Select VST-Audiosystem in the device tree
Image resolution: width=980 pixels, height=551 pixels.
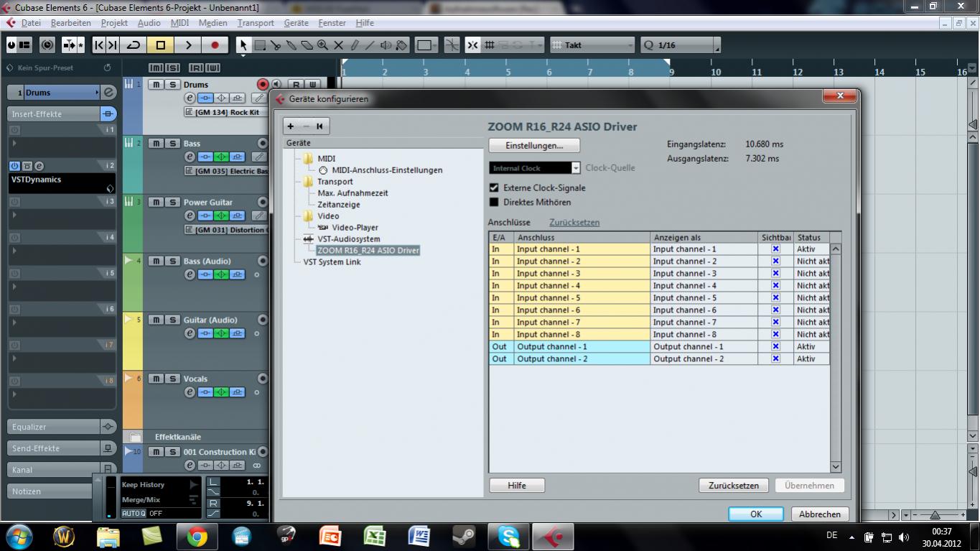click(x=349, y=239)
